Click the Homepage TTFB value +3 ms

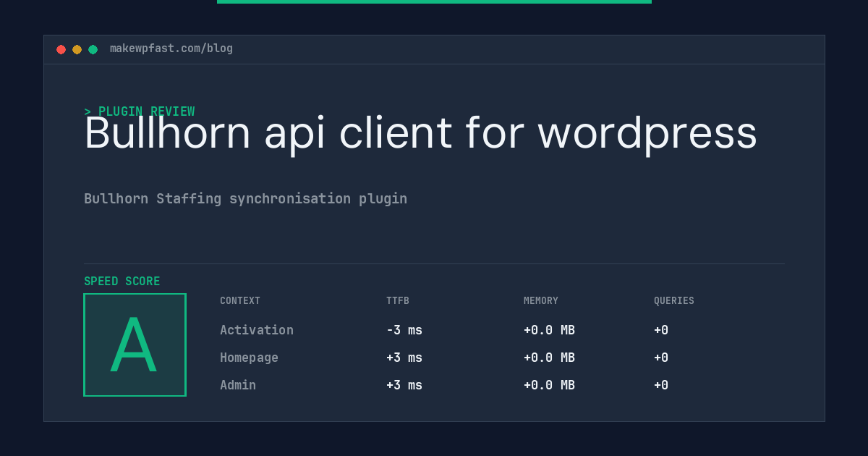[404, 358]
